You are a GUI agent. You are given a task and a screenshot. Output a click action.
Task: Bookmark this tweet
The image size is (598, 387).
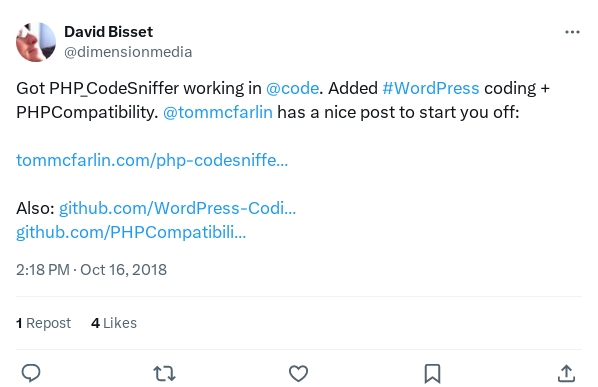tap(432, 373)
